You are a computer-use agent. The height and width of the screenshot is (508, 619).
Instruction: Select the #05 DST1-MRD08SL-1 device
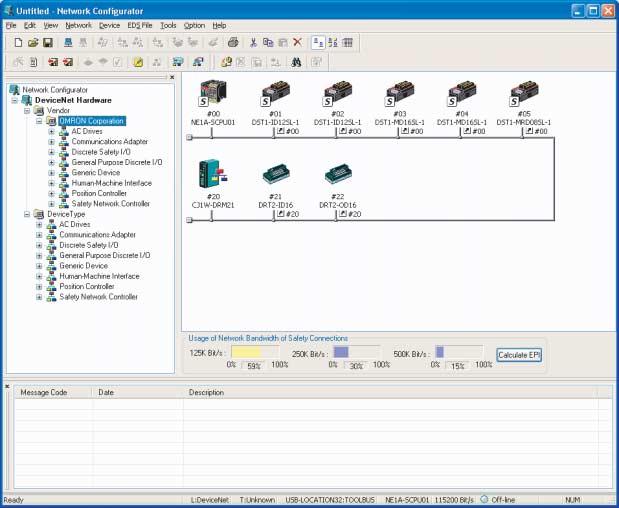click(524, 103)
